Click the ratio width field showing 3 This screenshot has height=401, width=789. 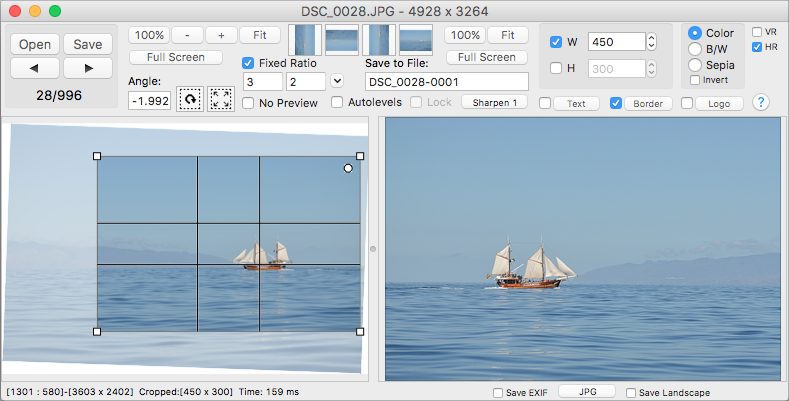[x=263, y=82]
